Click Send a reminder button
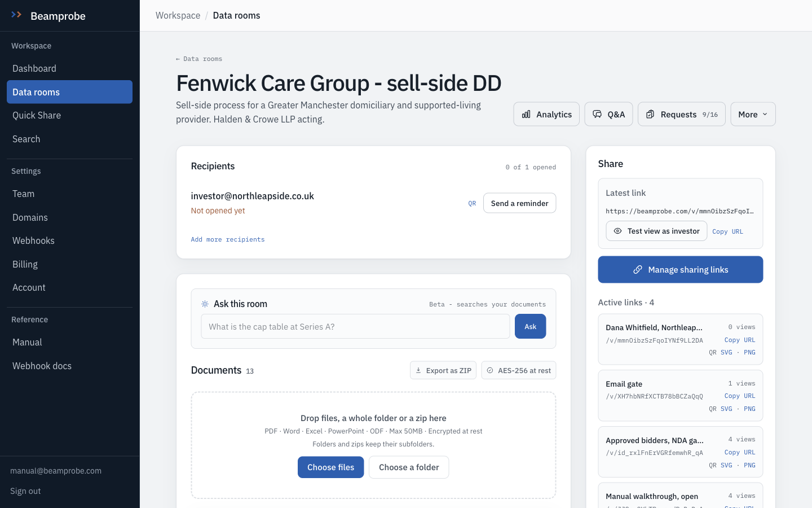The width and height of the screenshot is (812, 508). pyautogui.click(x=519, y=203)
